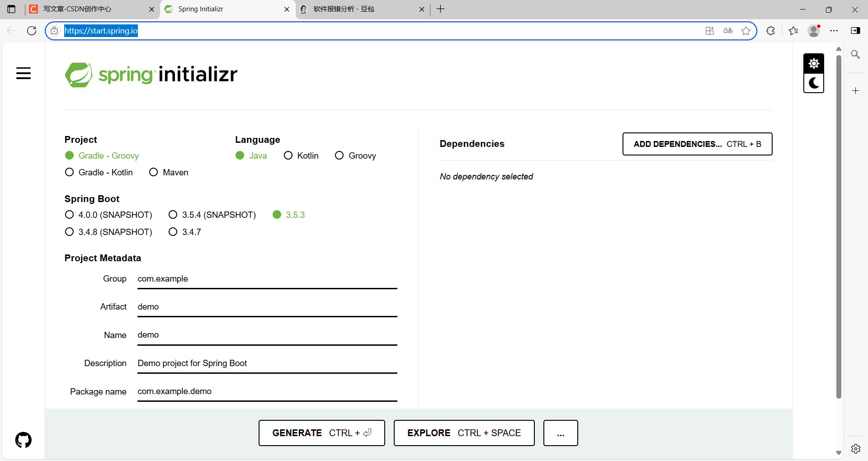This screenshot has height=461, width=868.
Task: Click the scrollbar down arrow
Action: (839, 452)
